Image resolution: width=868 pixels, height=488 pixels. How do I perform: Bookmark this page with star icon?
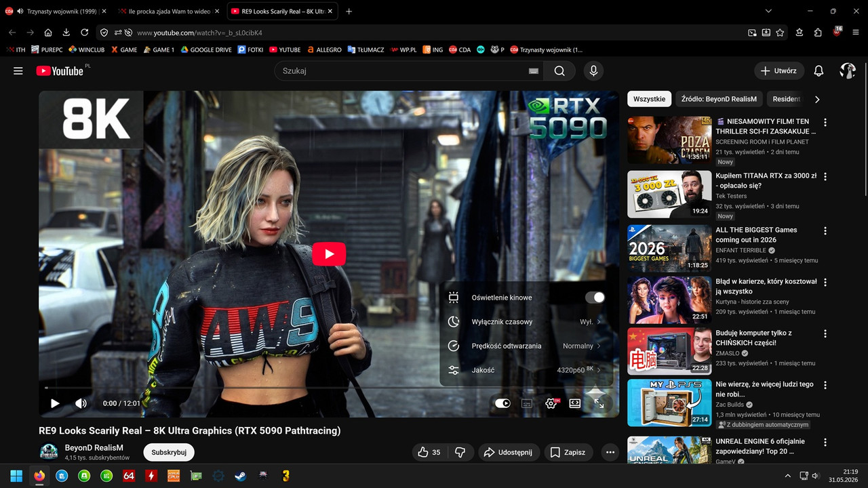[780, 33]
